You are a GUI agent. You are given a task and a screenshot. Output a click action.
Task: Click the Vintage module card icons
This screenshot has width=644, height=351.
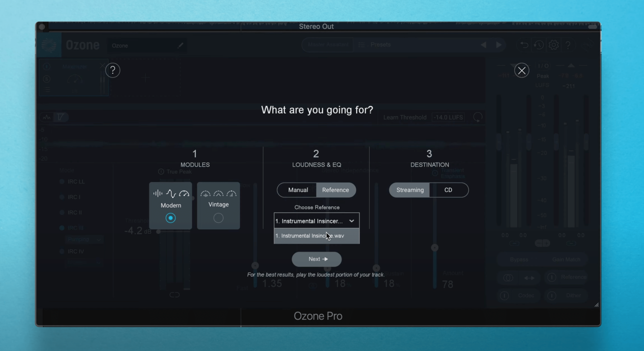coord(218,193)
